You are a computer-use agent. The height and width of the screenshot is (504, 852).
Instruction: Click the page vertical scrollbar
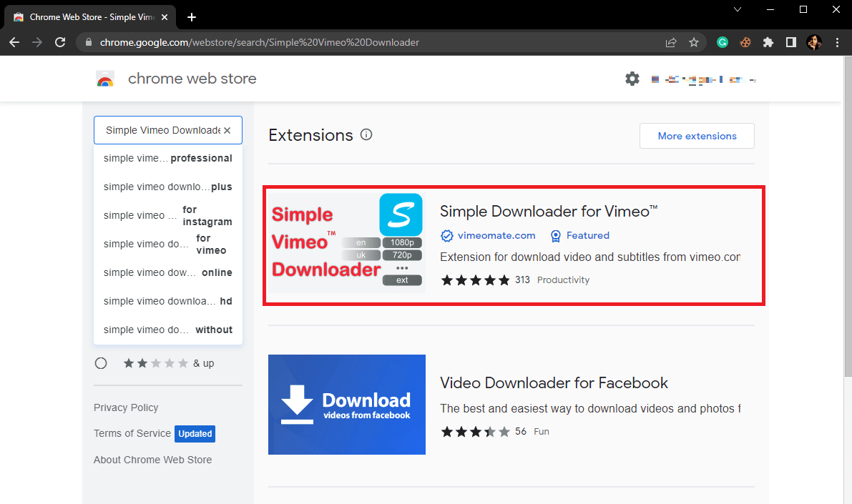click(848, 217)
